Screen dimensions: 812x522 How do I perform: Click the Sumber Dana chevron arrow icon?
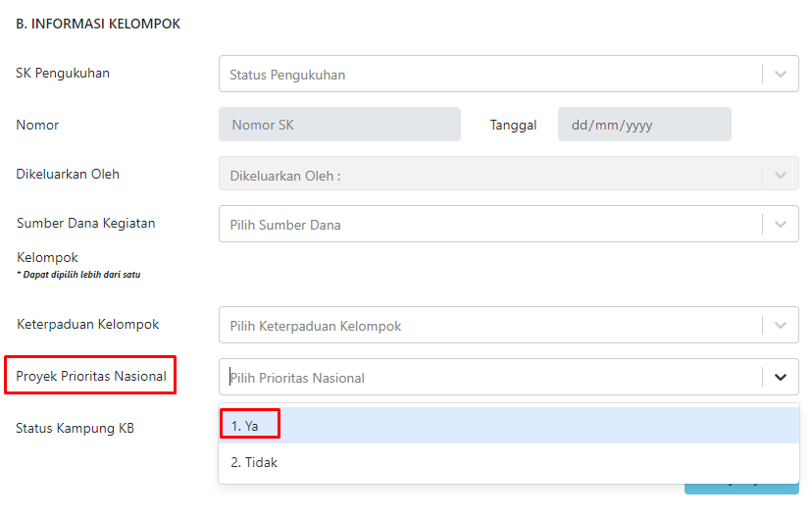click(781, 225)
